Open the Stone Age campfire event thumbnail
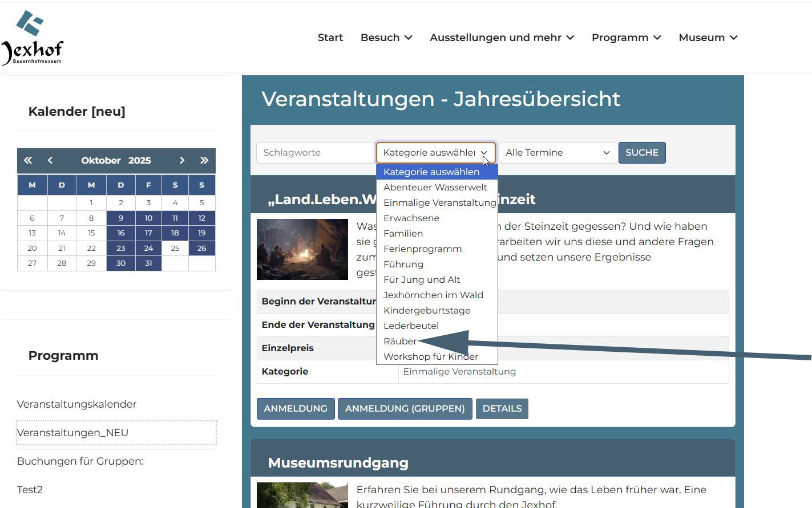Image resolution: width=812 pixels, height=508 pixels. 302,249
